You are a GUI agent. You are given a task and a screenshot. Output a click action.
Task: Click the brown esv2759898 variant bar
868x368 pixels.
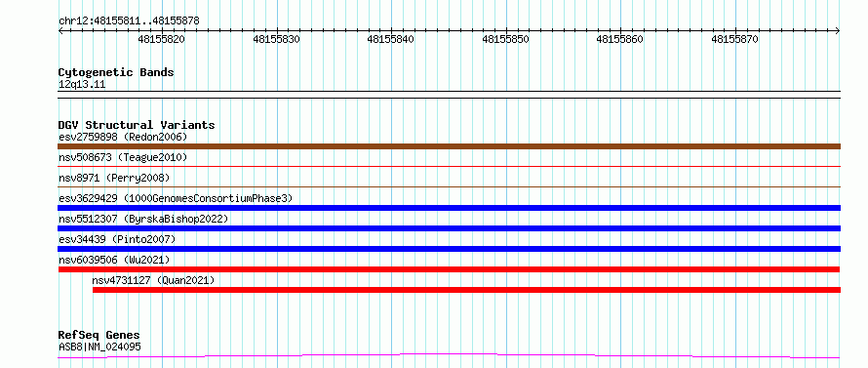pyautogui.click(x=449, y=146)
